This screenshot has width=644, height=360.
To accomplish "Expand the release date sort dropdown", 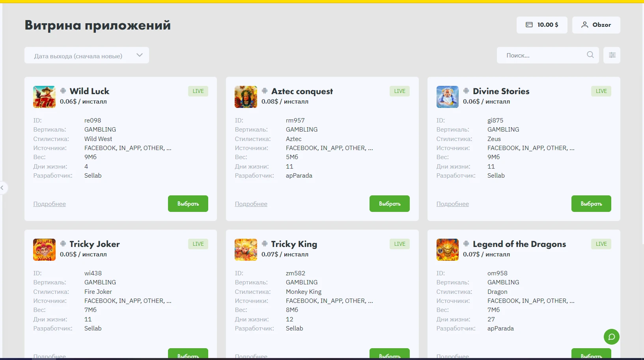I will (87, 55).
